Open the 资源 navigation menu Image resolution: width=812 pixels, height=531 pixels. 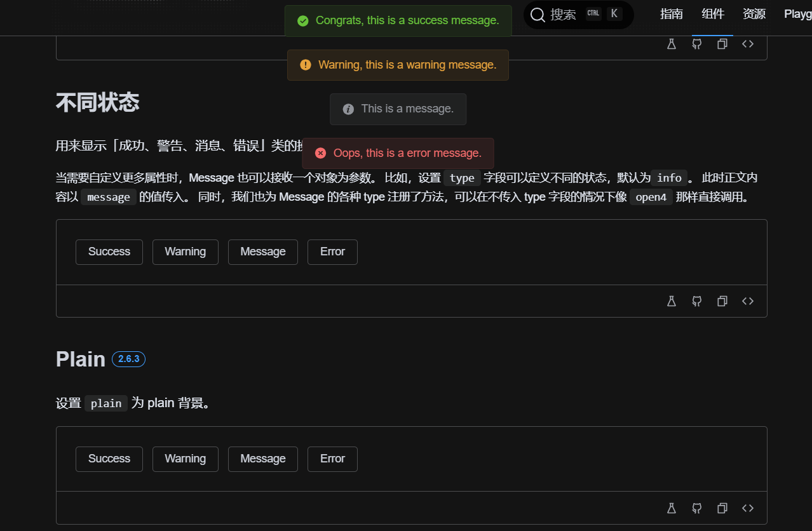[x=754, y=13]
